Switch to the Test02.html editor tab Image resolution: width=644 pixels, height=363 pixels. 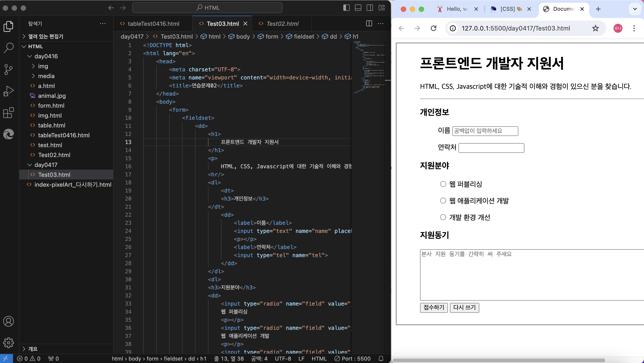point(282,24)
